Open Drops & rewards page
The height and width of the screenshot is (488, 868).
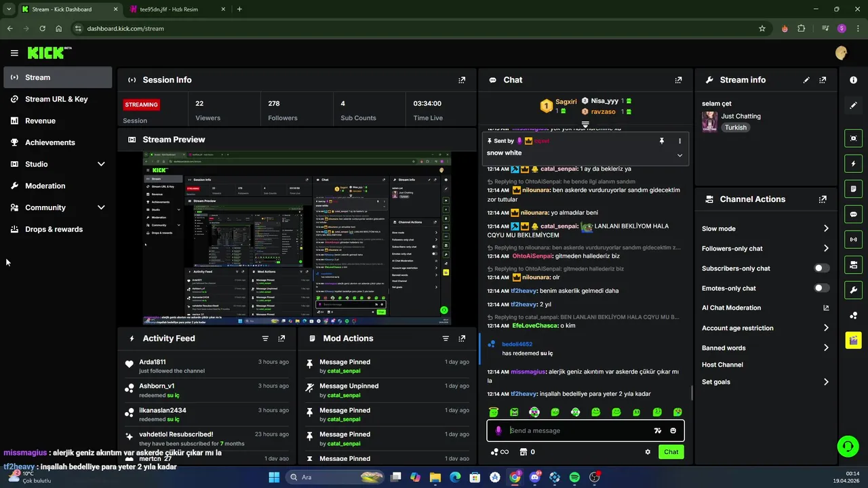point(58,229)
